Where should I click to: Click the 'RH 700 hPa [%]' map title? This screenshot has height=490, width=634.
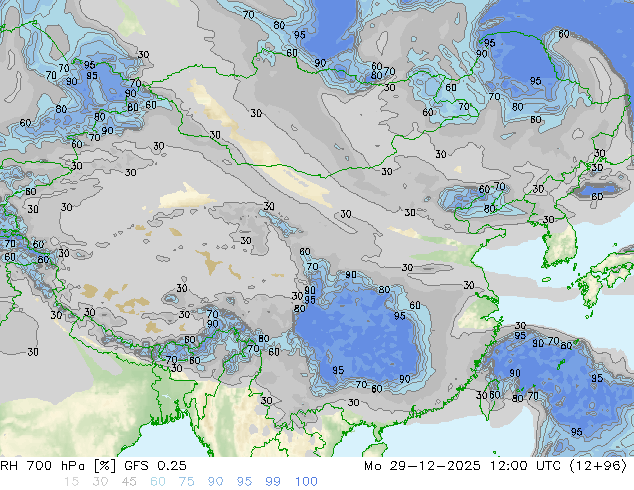pos(58,466)
